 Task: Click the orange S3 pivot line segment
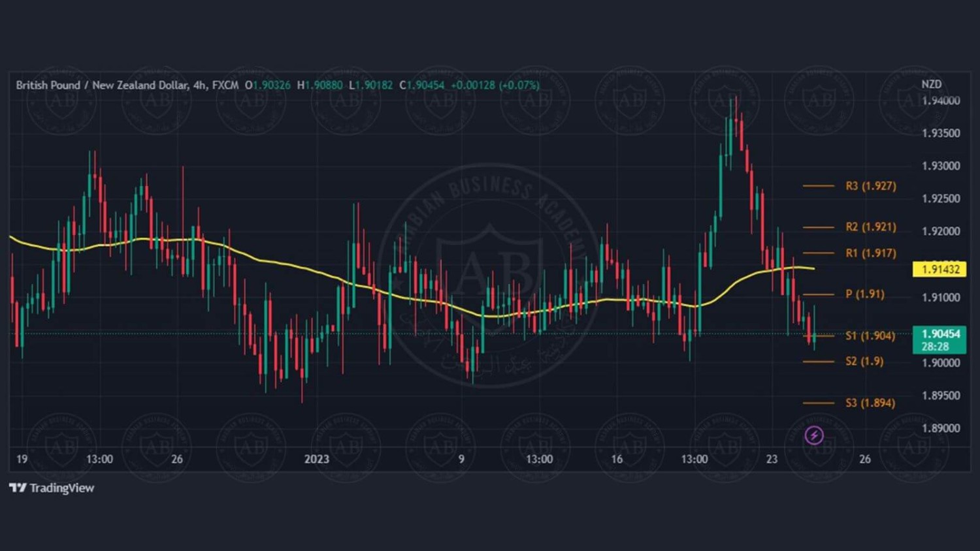click(819, 403)
